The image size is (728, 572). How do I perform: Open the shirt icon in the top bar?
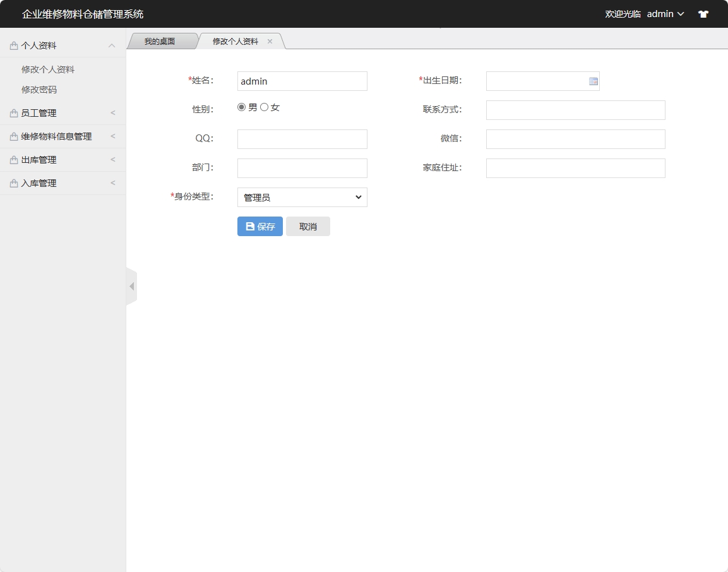[x=703, y=13]
